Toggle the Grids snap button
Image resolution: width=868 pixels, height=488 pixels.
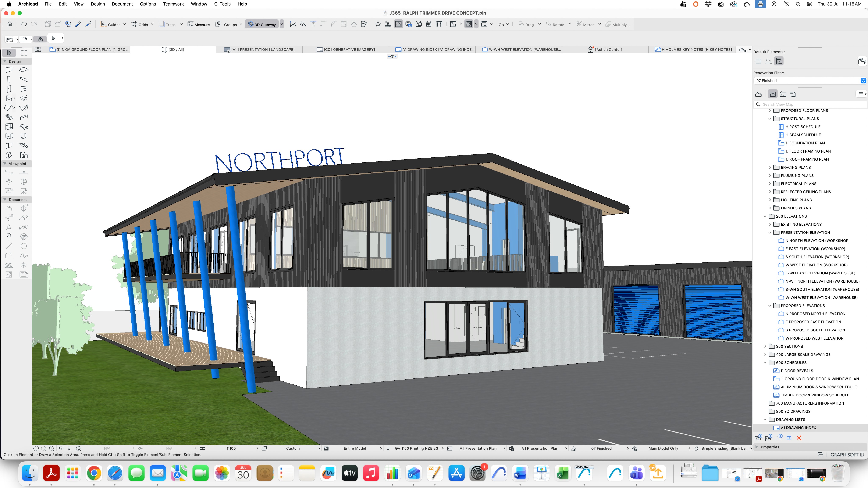click(x=139, y=24)
